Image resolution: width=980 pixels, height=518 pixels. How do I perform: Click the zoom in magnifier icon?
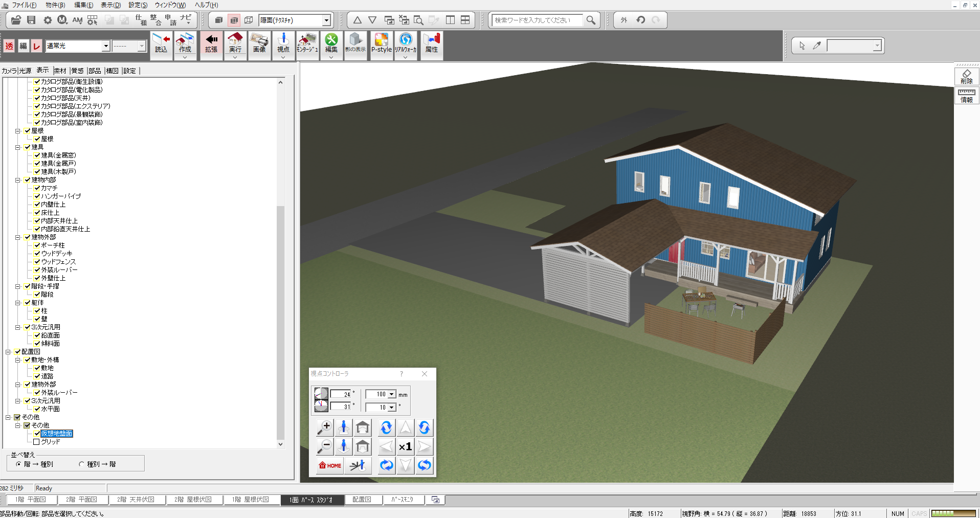click(324, 427)
